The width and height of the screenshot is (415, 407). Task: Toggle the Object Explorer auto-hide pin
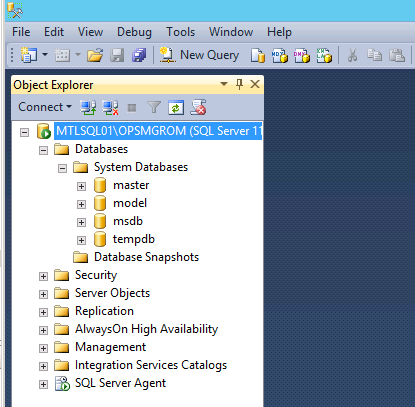[239, 84]
